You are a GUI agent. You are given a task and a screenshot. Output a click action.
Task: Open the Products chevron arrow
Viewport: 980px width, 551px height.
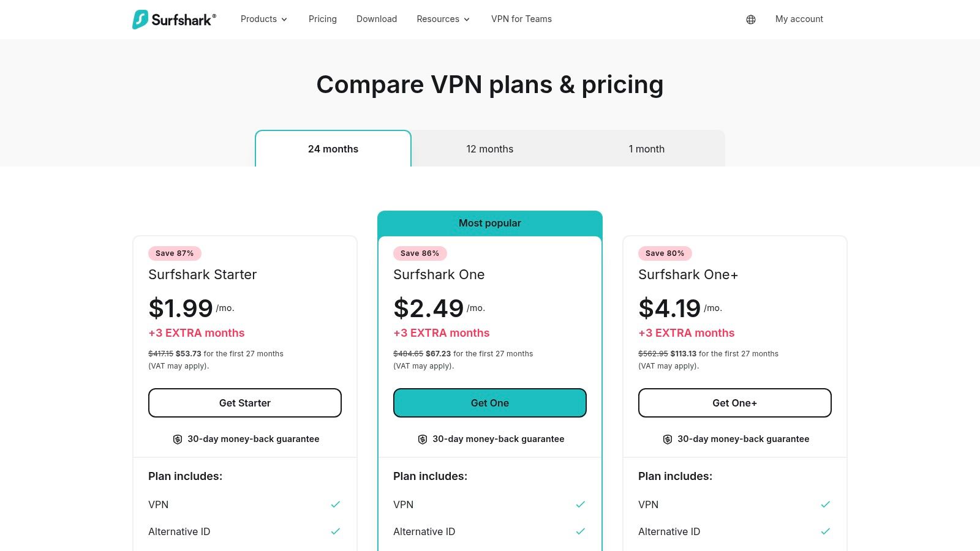click(285, 19)
